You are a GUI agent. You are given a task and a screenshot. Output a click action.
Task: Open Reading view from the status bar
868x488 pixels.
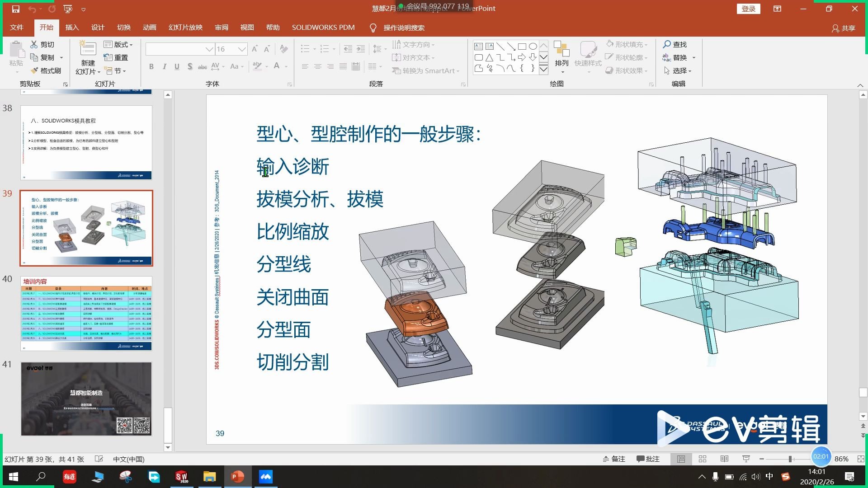click(724, 459)
